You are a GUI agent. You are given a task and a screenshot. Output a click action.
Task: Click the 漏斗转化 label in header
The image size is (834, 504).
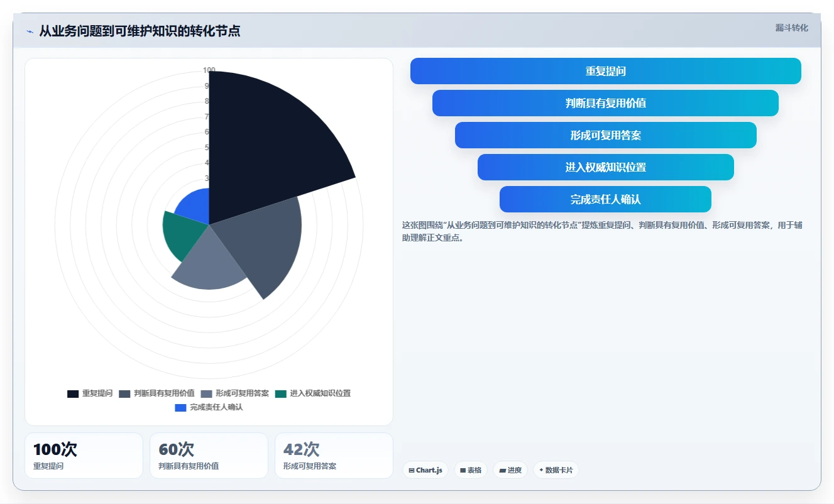click(791, 28)
